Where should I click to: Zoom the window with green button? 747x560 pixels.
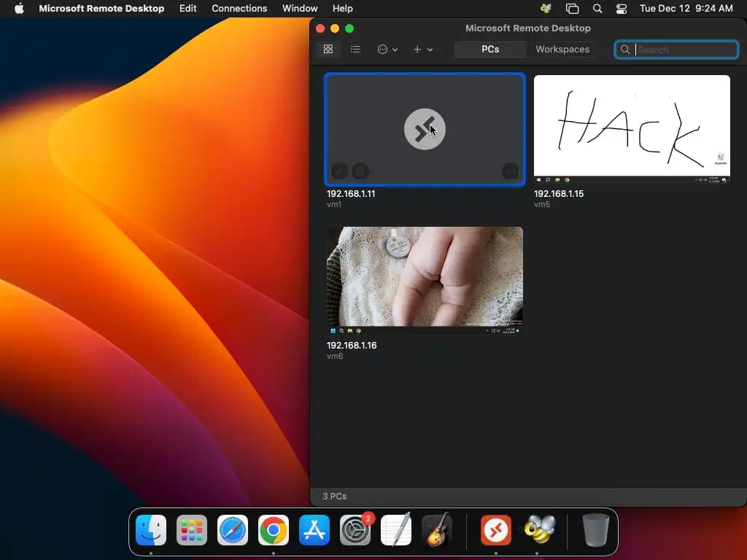click(x=349, y=28)
